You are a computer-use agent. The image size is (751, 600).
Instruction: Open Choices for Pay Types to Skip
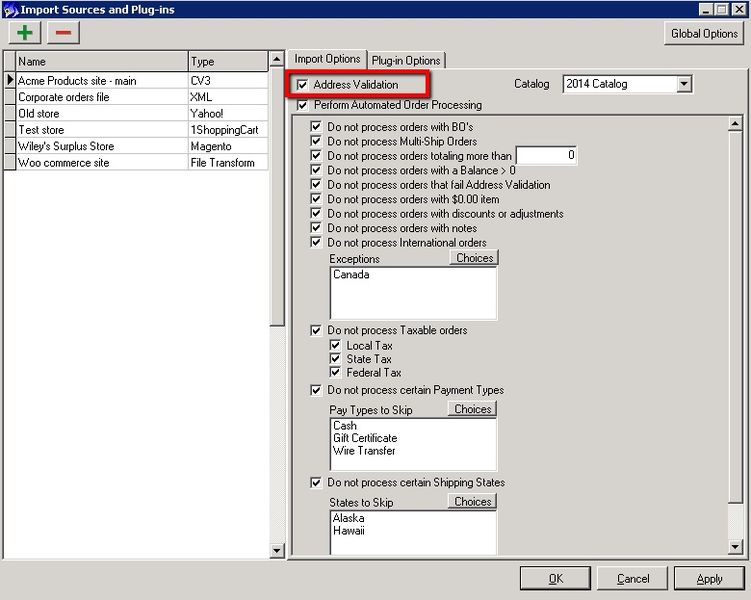[472, 409]
